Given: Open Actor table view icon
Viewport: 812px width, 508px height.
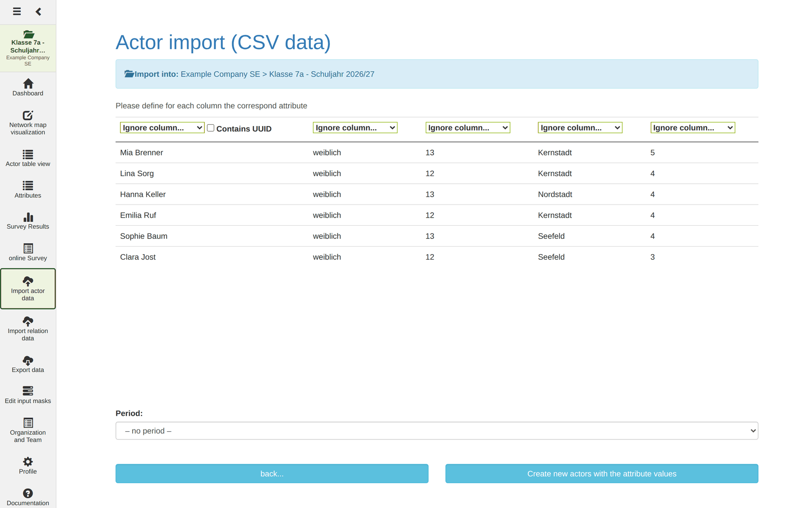Looking at the screenshot, I should coord(28,154).
